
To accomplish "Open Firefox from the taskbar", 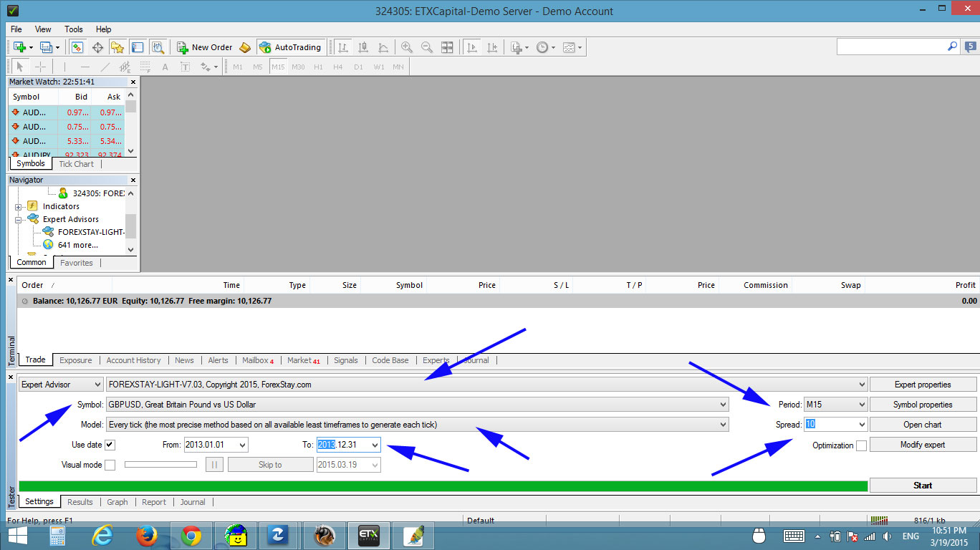I will click(x=146, y=536).
